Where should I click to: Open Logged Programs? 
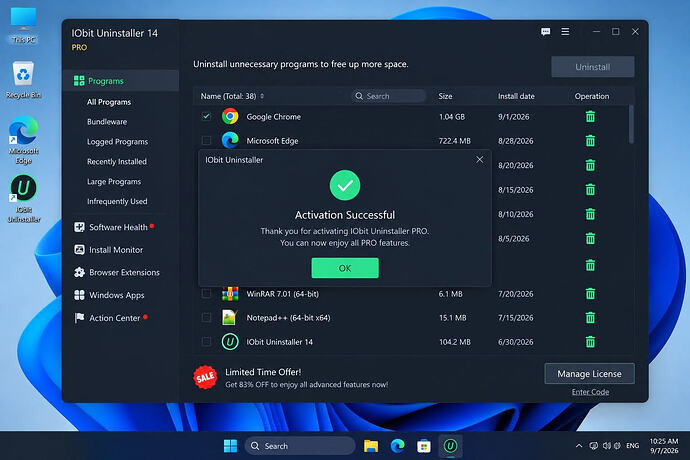(x=117, y=141)
